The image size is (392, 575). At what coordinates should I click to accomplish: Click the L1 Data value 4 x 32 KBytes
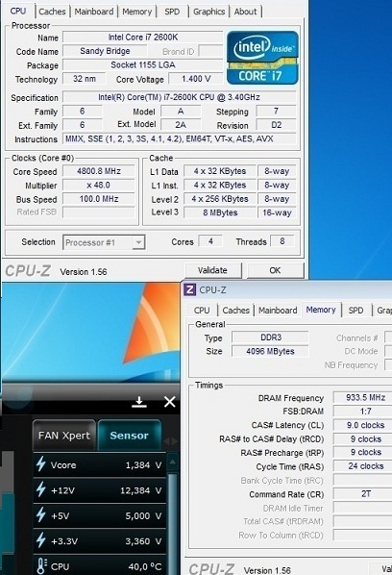click(x=220, y=171)
